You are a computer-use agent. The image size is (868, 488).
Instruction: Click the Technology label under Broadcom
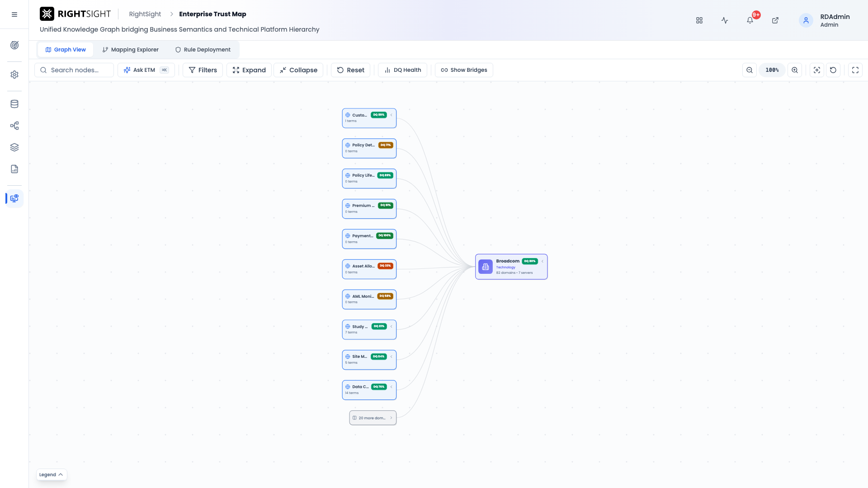(x=505, y=267)
